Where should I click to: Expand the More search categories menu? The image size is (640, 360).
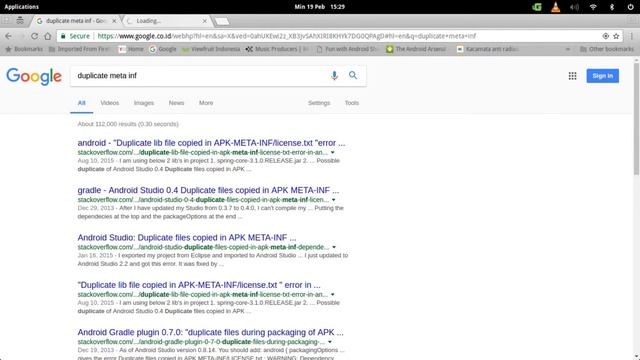206,103
